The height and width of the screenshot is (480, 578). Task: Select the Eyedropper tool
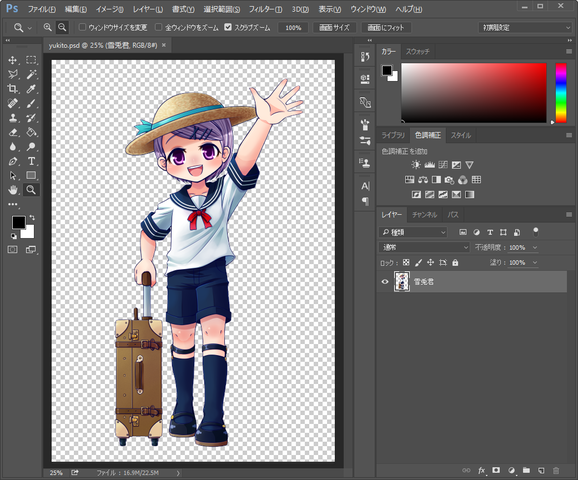(x=31, y=89)
